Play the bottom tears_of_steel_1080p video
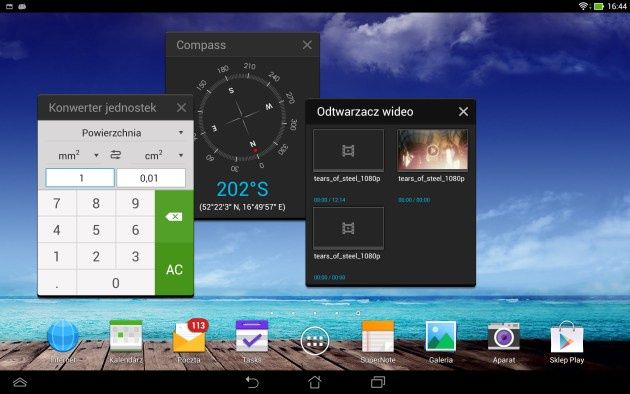Viewport: 630px width, 394px height. coord(348,228)
